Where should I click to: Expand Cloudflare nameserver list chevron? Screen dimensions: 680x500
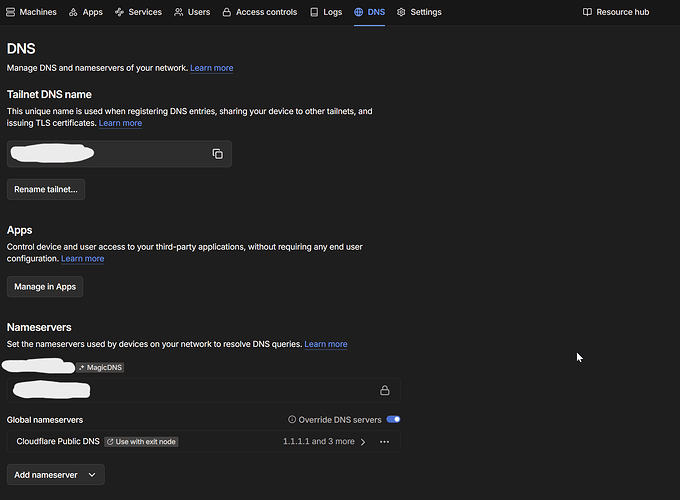(363, 441)
